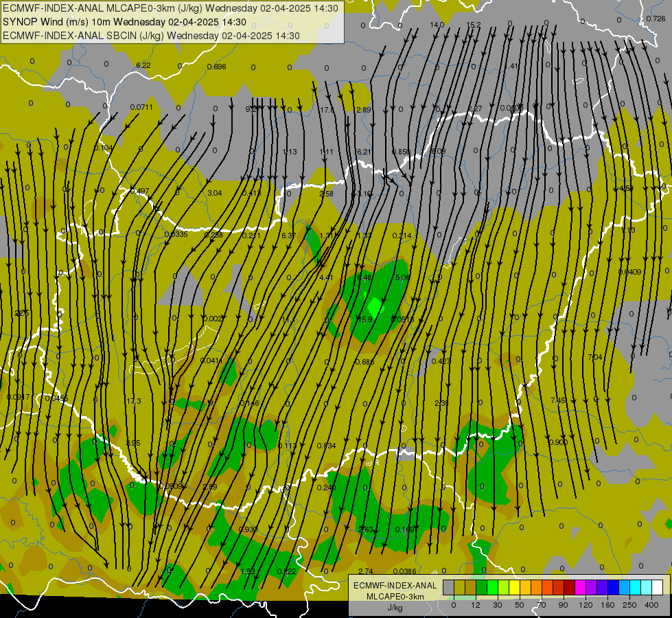Click the map value '0.214'
Viewport: 672px width, 618px height.
(402, 236)
